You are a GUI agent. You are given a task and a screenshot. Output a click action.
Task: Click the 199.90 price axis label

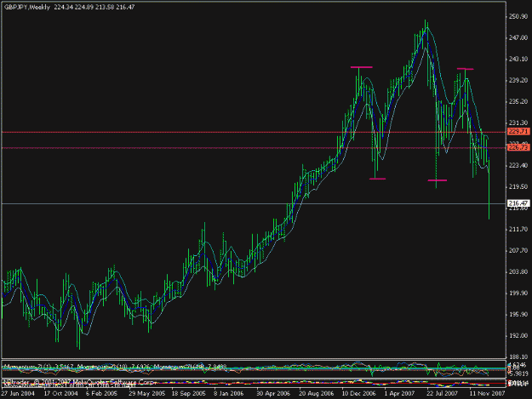point(518,294)
